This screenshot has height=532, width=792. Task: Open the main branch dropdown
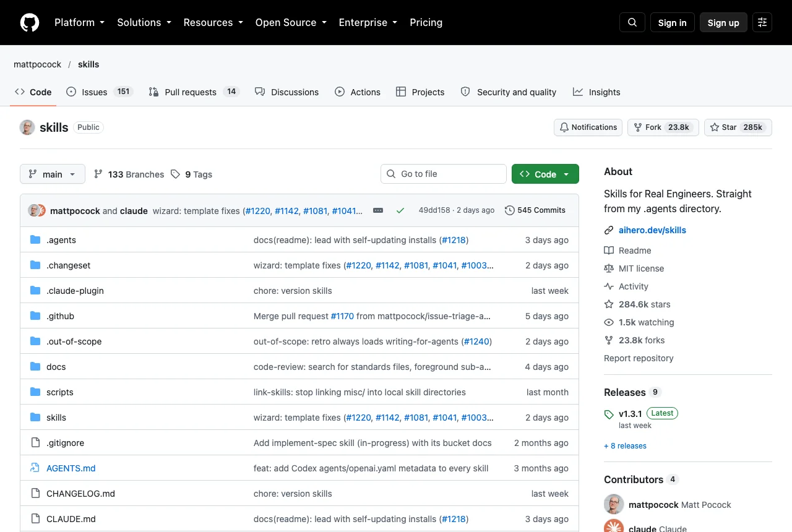[52, 174]
